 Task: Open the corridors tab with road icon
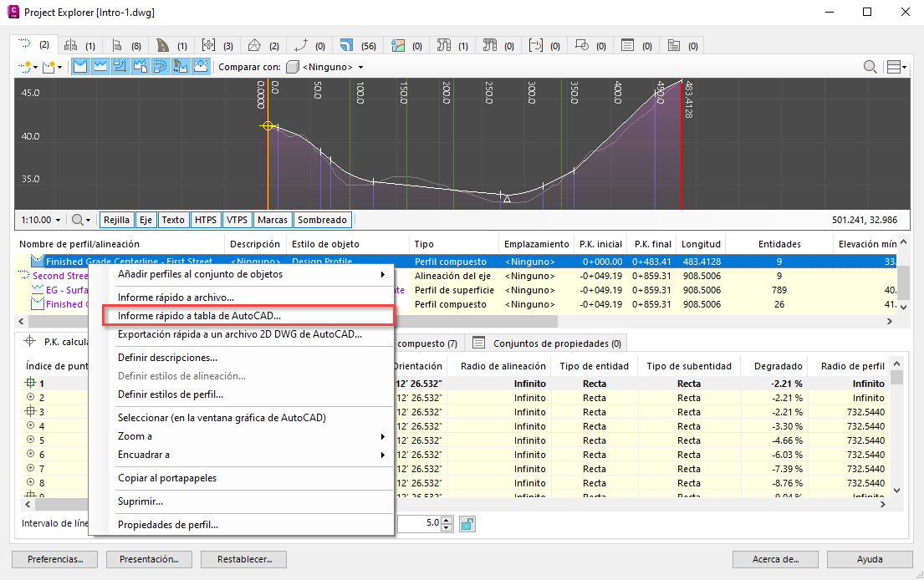[x=171, y=44]
